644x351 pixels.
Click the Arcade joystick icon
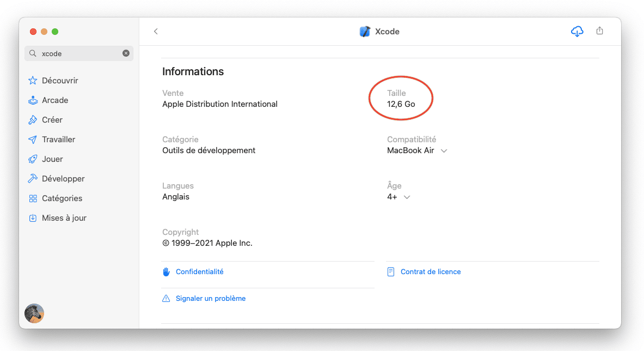[33, 100]
